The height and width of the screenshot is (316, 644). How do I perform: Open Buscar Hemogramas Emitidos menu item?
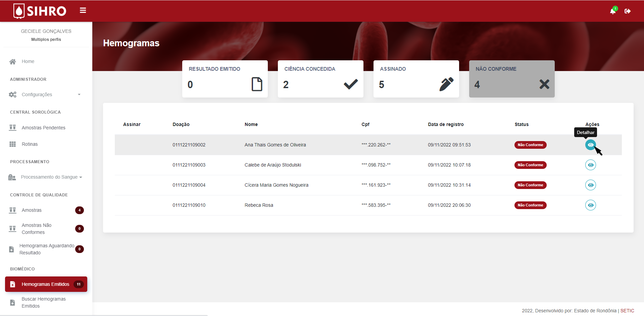(46, 303)
